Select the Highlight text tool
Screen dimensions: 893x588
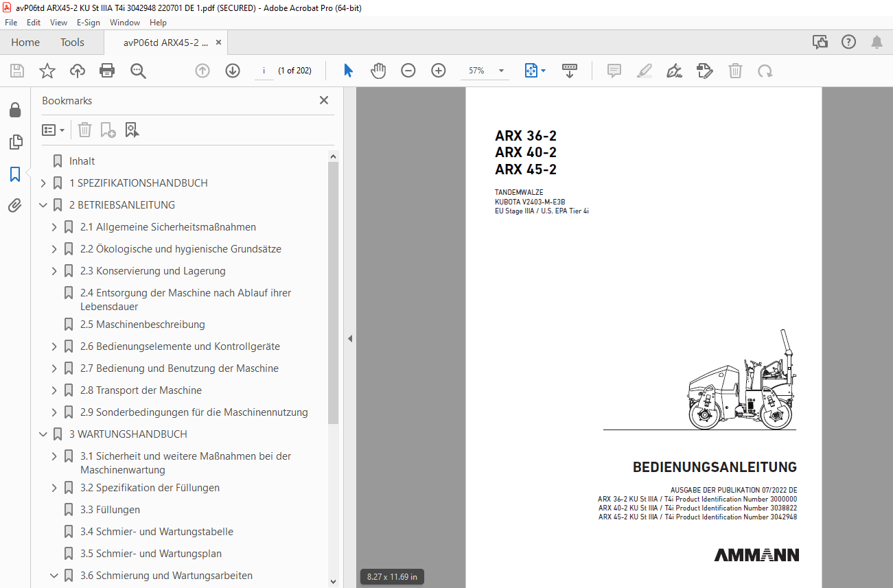tap(644, 71)
